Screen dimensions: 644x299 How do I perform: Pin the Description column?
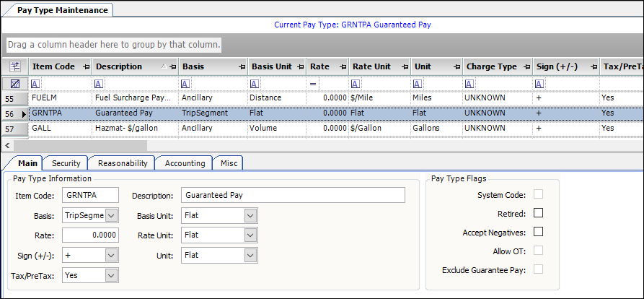click(x=172, y=66)
